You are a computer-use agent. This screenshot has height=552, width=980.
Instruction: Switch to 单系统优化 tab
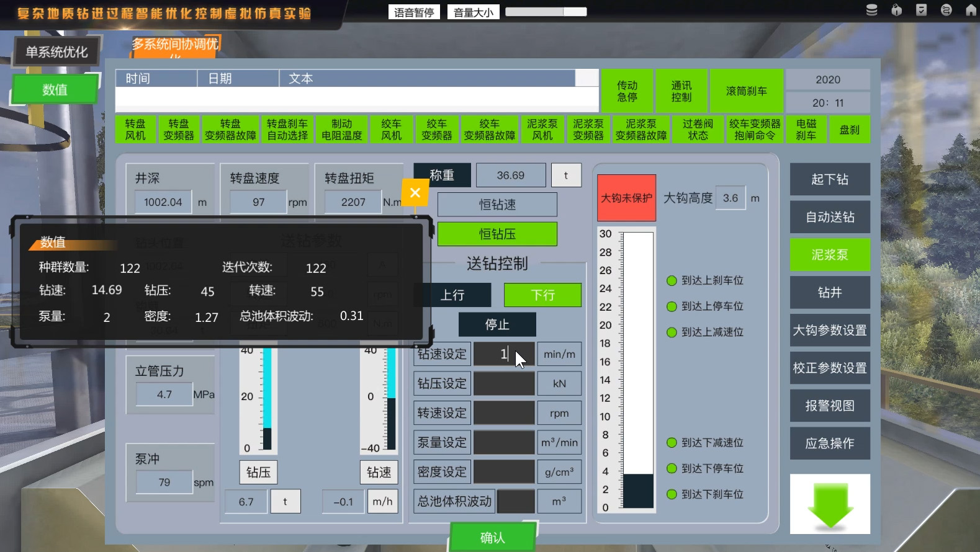coord(56,52)
